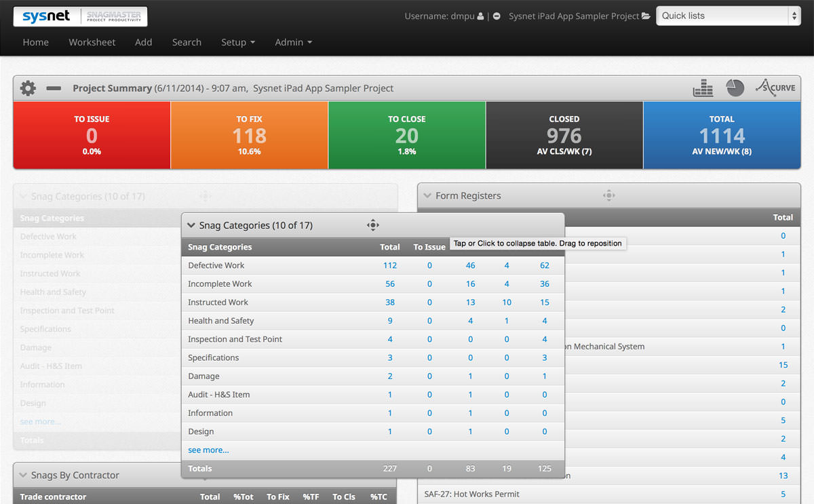Open Inspection and Test Point total 4
The width and height of the screenshot is (814, 504).
390,338
